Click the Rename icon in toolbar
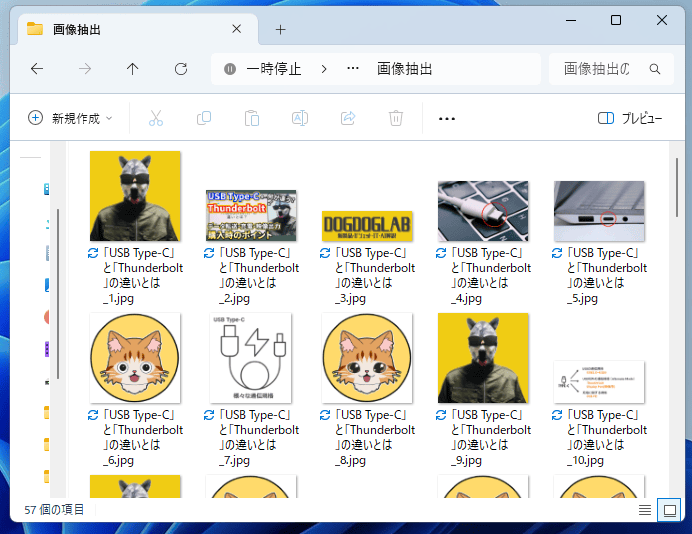The width and height of the screenshot is (692, 534). (299, 118)
